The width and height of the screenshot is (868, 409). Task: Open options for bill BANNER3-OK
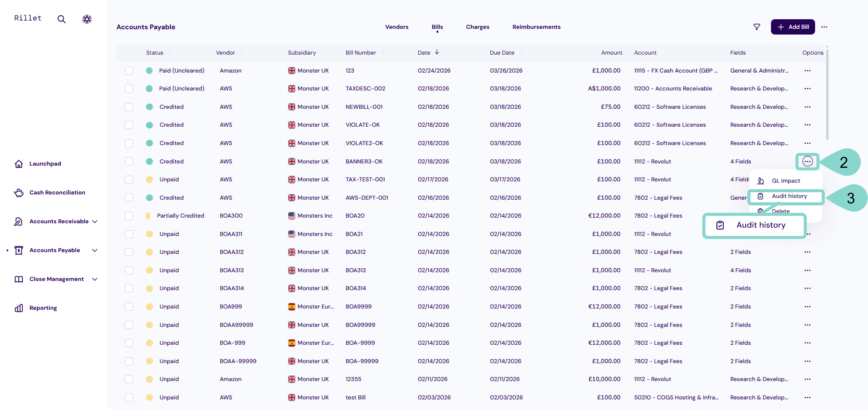click(807, 162)
